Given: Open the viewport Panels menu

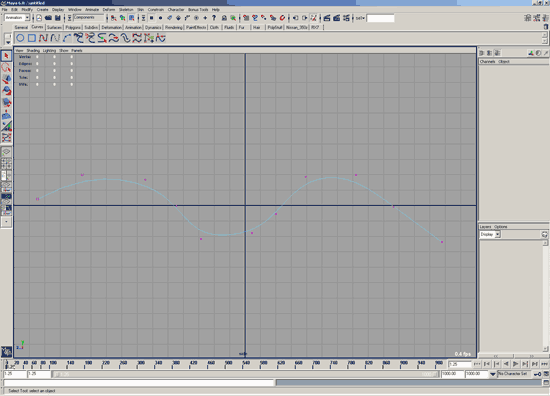Looking at the screenshot, I should tap(77, 51).
